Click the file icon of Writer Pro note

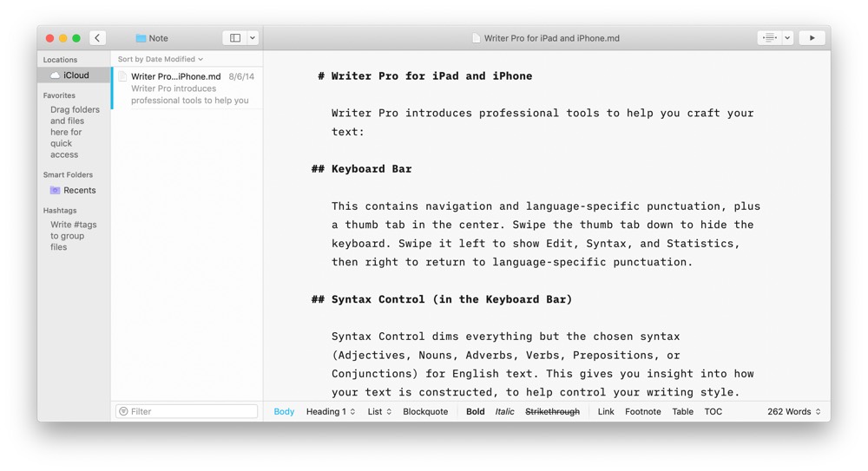pyautogui.click(x=122, y=76)
